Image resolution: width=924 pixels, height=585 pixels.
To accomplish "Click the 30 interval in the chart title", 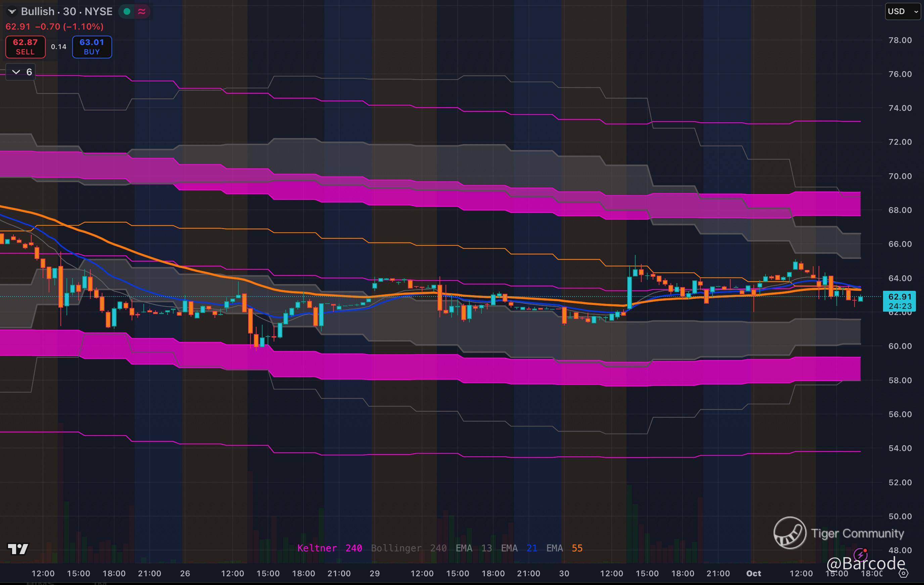I will point(69,11).
